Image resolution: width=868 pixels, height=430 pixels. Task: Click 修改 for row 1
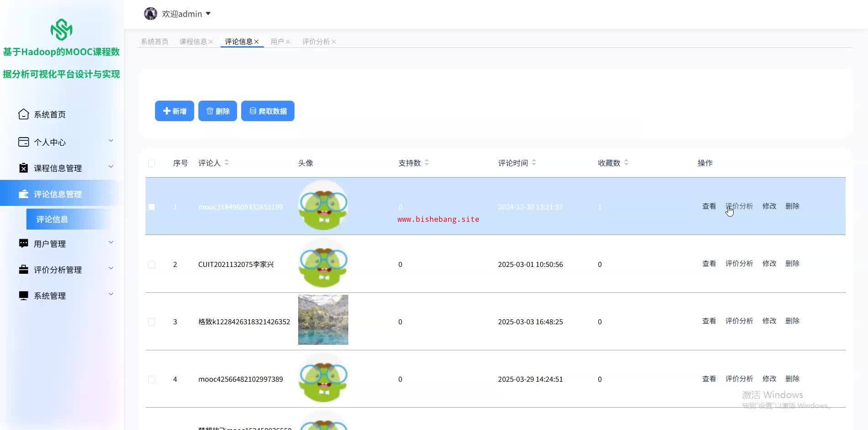(769, 206)
